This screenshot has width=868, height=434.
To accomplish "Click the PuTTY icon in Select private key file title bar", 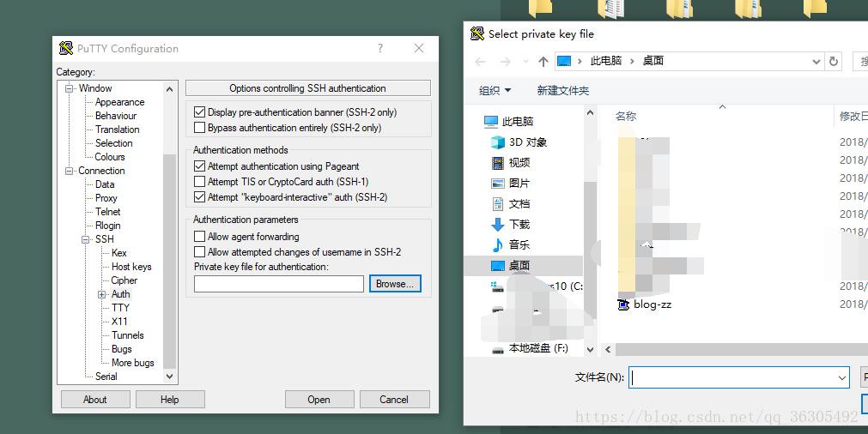I will [x=477, y=33].
